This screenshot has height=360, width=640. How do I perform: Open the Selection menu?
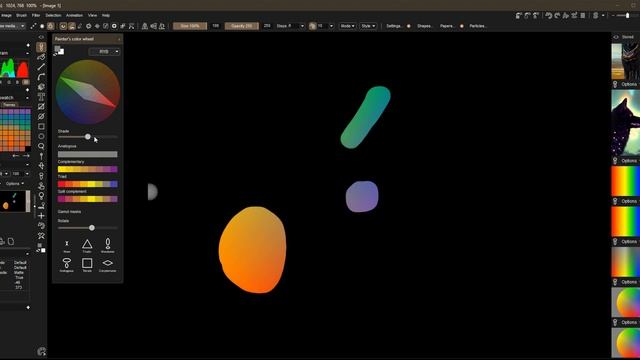[x=53, y=15]
